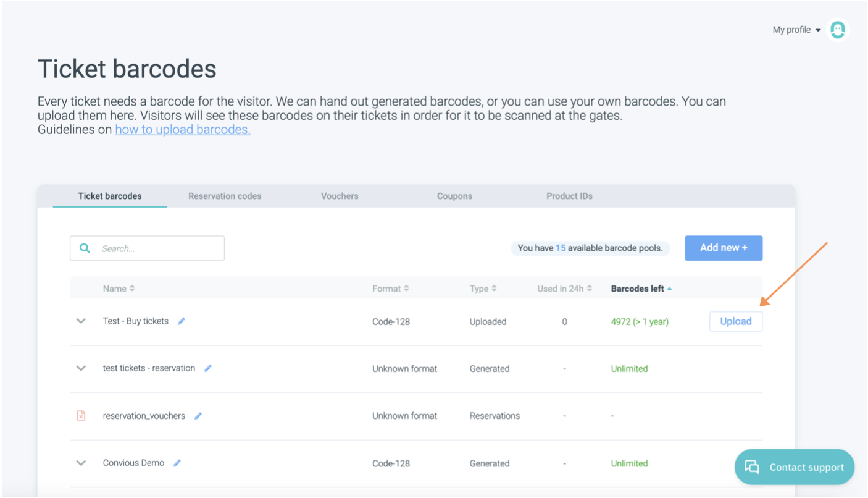Click pencil icon beside 'test tickets - reservation'
Viewport: 868px width, 498px height.
[208, 368]
